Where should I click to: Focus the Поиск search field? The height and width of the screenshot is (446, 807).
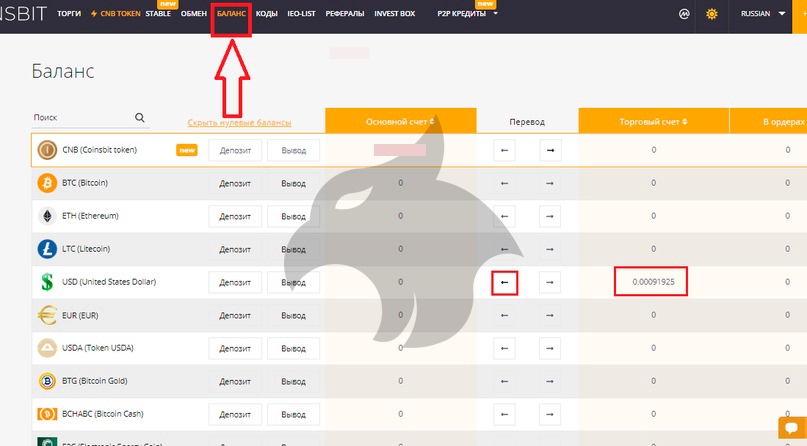(82, 118)
